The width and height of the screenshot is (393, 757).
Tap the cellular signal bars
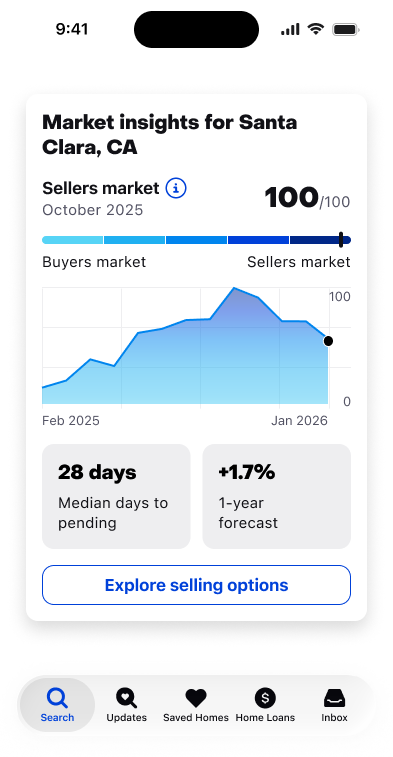point(290,29)
